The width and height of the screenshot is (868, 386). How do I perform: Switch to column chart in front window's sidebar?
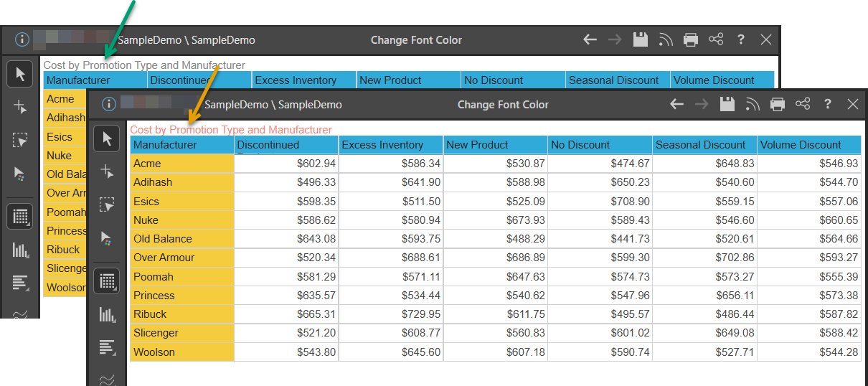(x=107, y=314)
